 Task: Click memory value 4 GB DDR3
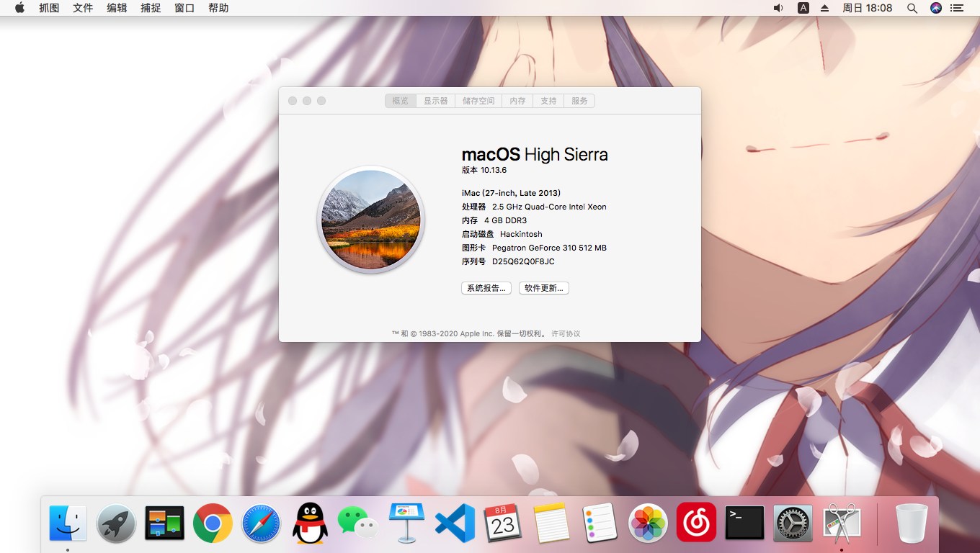tap(505, 220)
